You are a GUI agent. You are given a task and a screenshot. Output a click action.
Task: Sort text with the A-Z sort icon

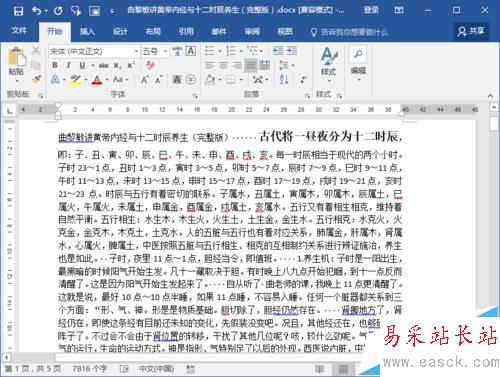tap(284, 79)
